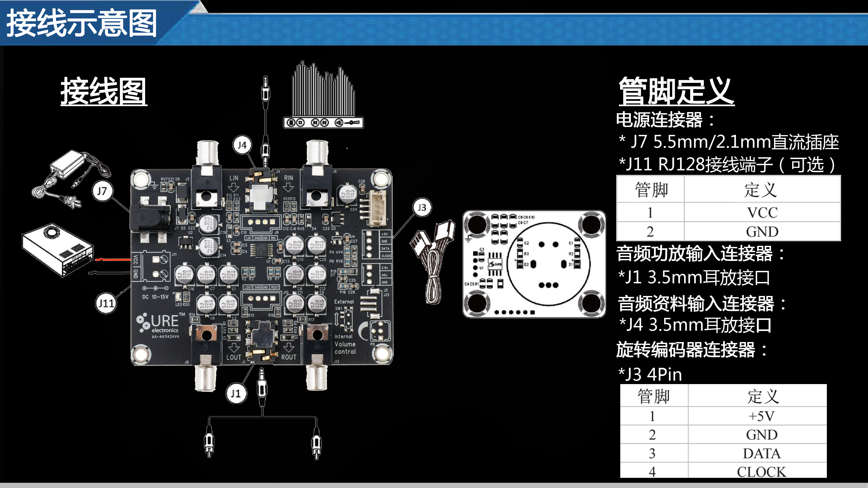Click the previous track media button
The width and height of the screenshot is (868, 488).
click(x=315, y=123)
